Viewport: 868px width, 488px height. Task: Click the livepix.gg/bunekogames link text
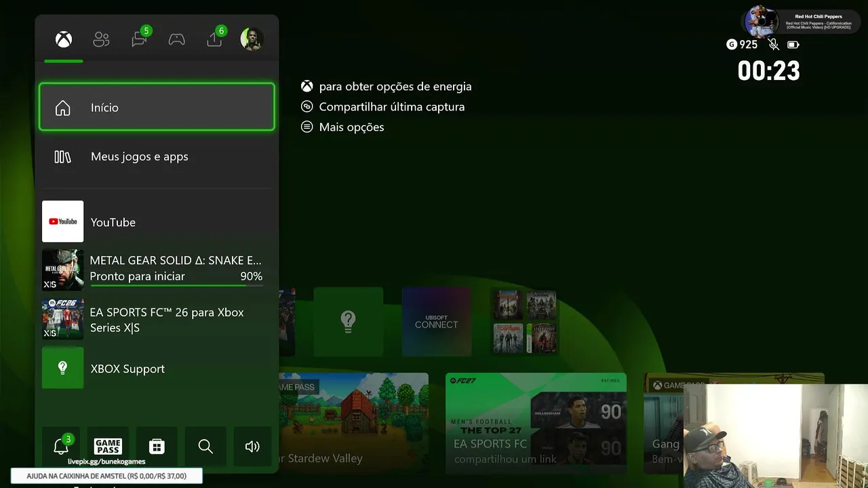[x=106, y=462]
